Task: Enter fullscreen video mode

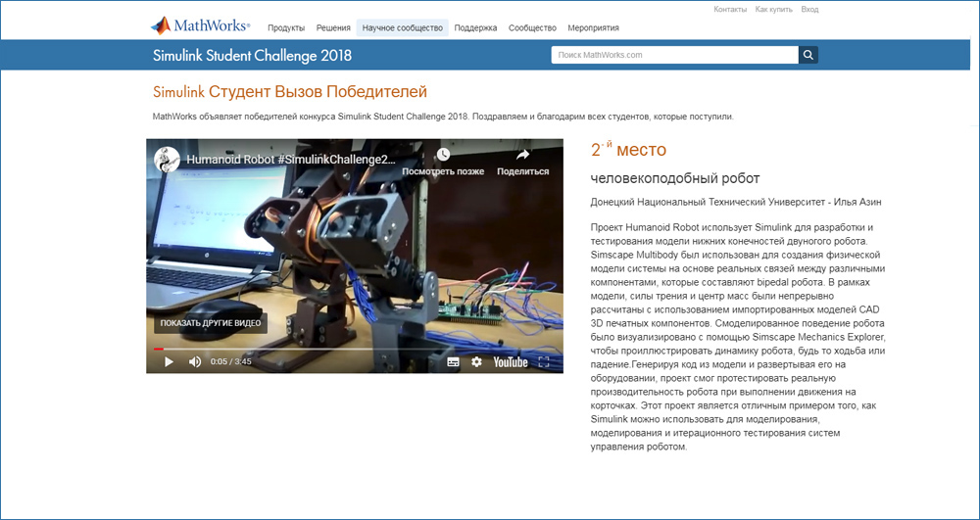Action: click(544, 362)
